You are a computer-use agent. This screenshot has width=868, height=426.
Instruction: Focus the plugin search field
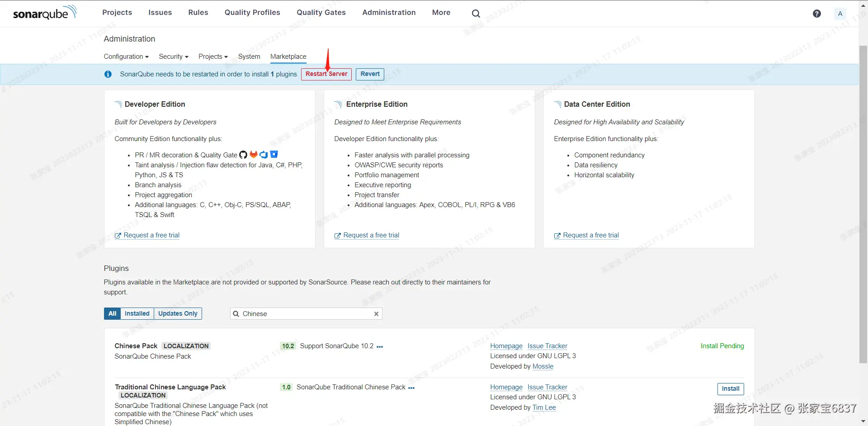tap(306, 314)
